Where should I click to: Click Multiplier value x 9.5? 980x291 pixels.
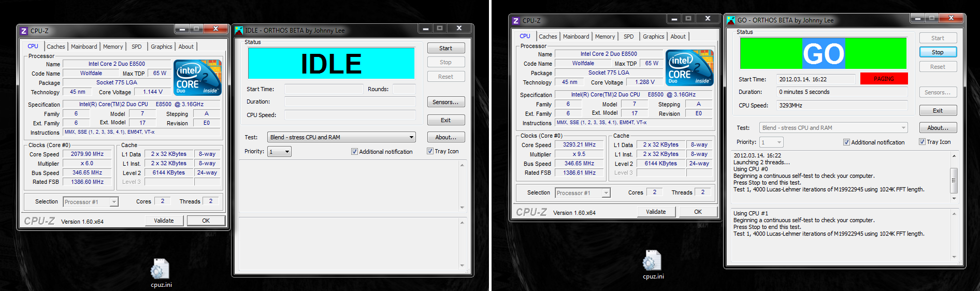580,154
